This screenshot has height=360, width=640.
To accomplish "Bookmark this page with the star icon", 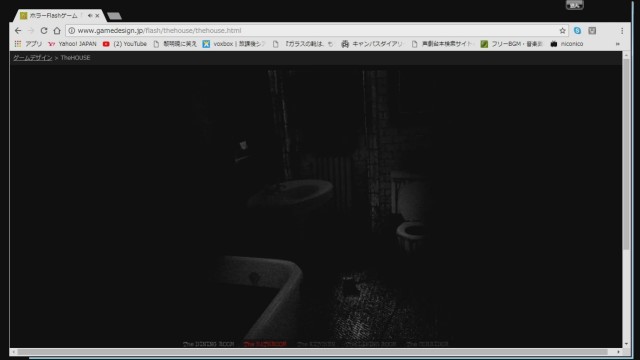I will tap(562, 31).
